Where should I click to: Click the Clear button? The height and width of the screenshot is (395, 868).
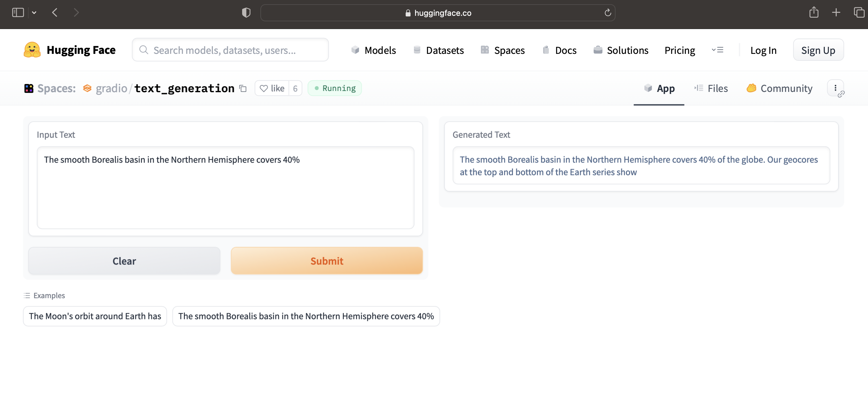124,260
